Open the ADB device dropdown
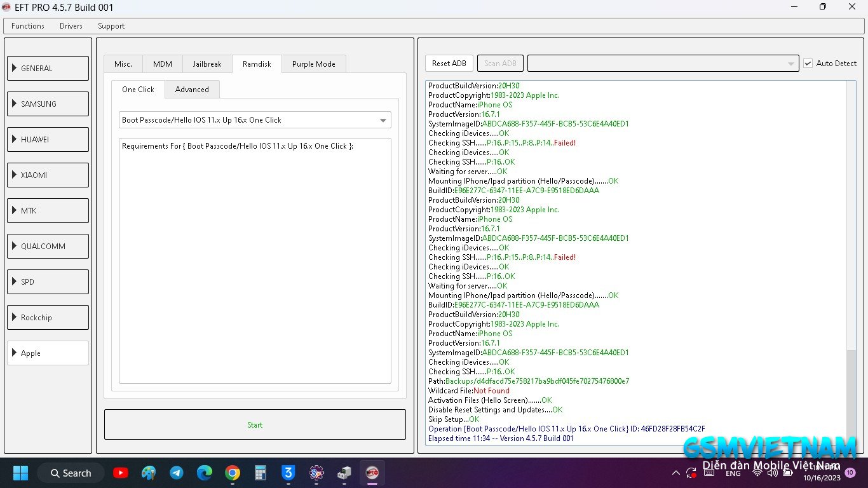The height and width of the screenshot is (488, 868). pyautogui.click(x=663, y=64)
